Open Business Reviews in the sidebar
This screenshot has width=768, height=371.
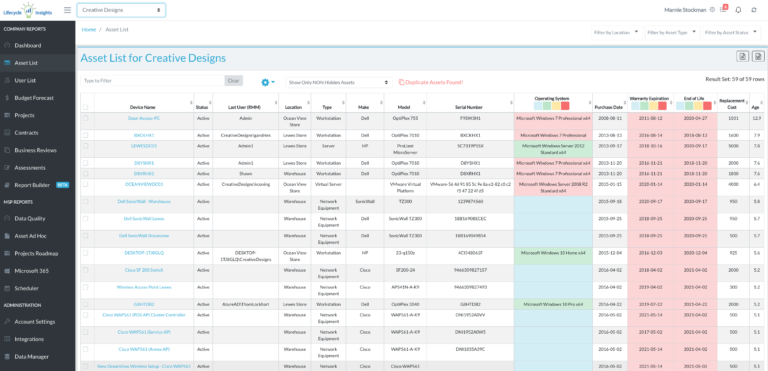[x=38, y=150]
